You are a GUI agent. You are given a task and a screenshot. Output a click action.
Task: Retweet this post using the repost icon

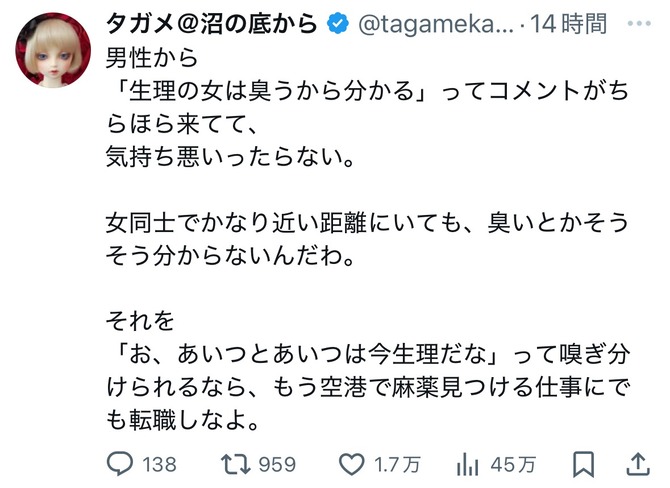pyautogui.click(x=237, y=464)
